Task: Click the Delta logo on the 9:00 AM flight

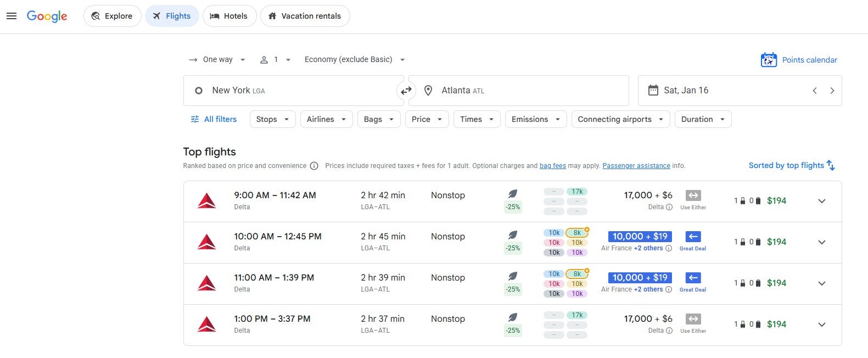Action: (x=206, y=201)
